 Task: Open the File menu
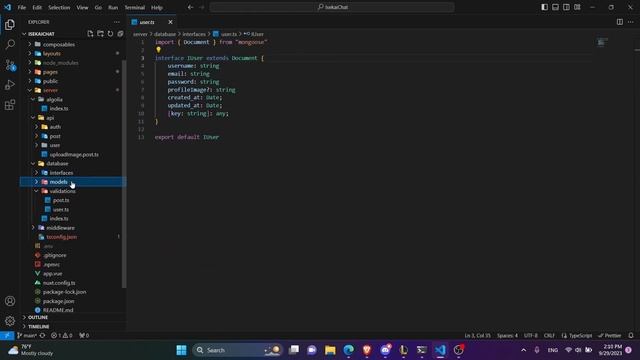coord(22,7)
